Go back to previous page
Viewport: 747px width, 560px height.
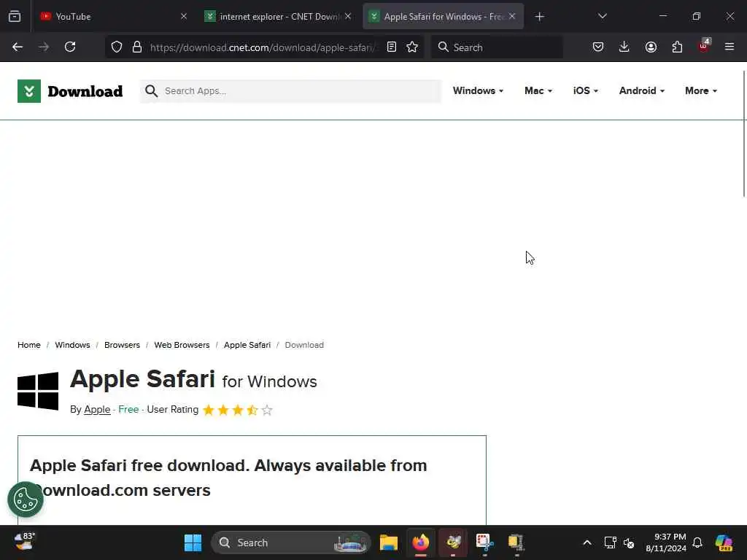point(18,47)
